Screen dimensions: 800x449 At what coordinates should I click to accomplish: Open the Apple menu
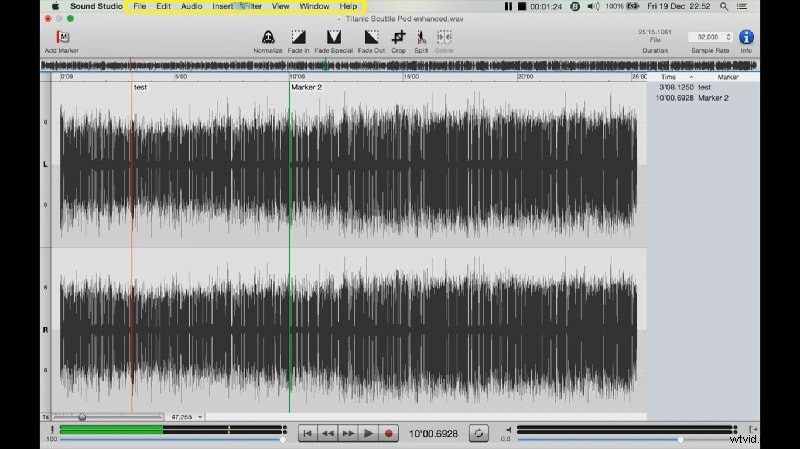pos(55,6)
